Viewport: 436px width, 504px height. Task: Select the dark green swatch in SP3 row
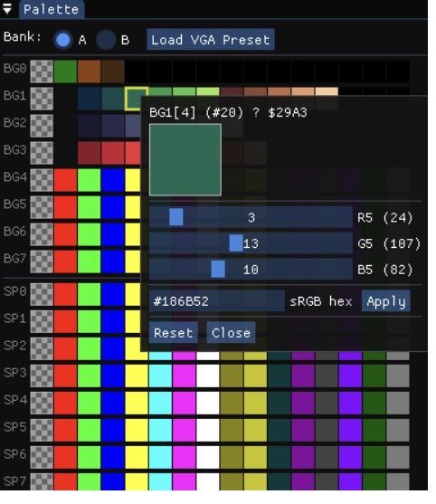pyautogui.click(x=374, y=376)
